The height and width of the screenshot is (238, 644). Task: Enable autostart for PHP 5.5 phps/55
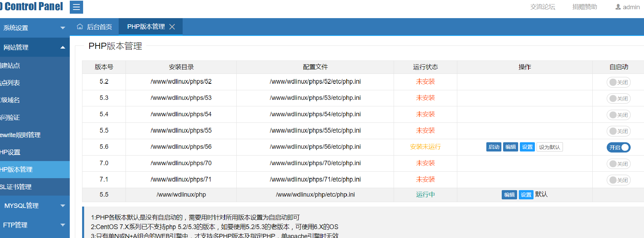point(618,131)
